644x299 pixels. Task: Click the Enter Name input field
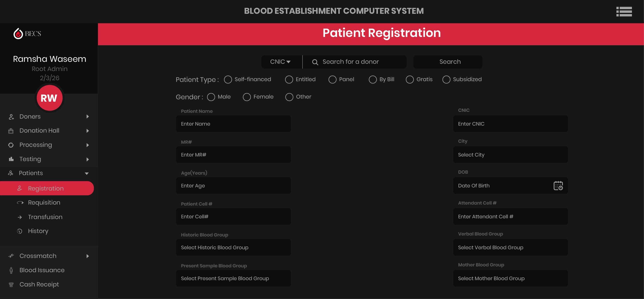click(233, 124)
